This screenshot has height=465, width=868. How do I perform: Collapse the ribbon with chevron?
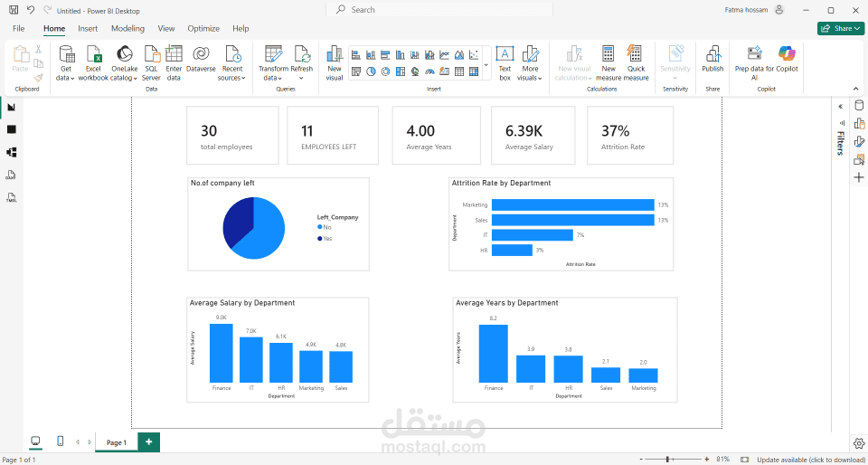[856, 89]
